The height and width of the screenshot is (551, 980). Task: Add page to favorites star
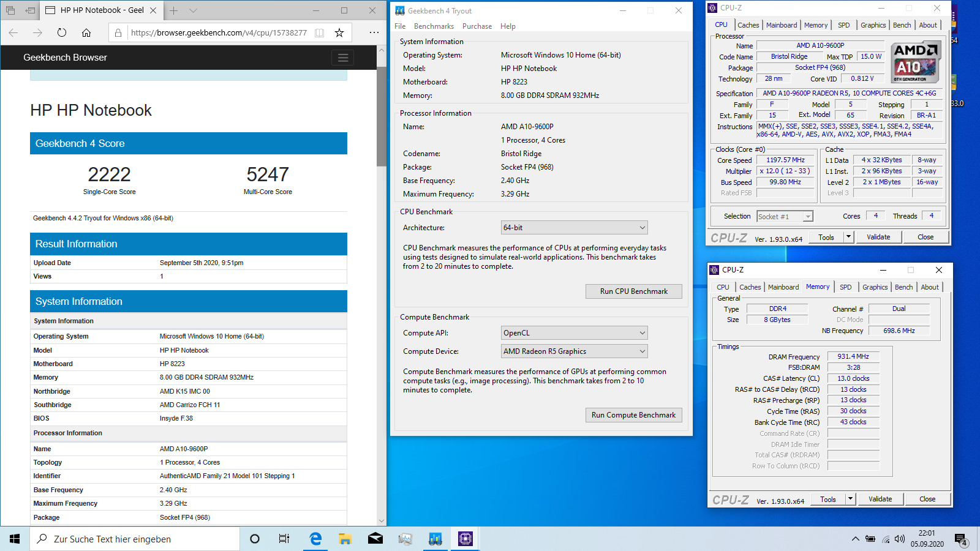(x=339, y=32)
